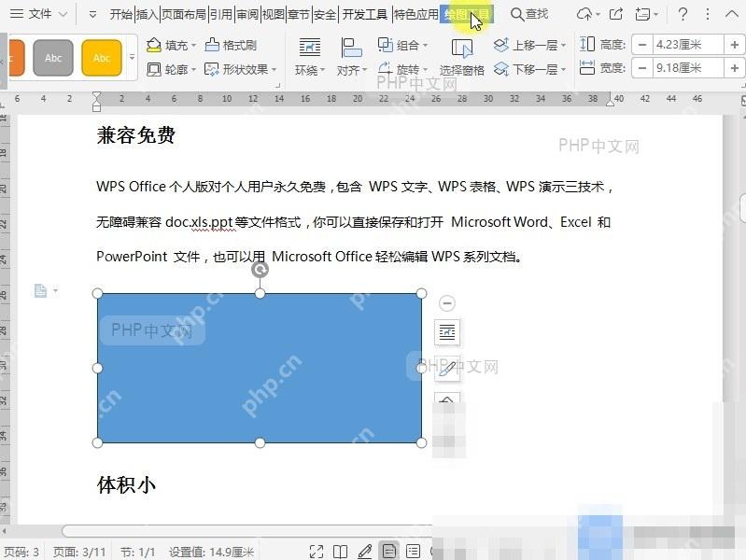Screen dimensions: 746x560
Task: Open the 形状效果 dropdown
Action: (x=240, y=69)
